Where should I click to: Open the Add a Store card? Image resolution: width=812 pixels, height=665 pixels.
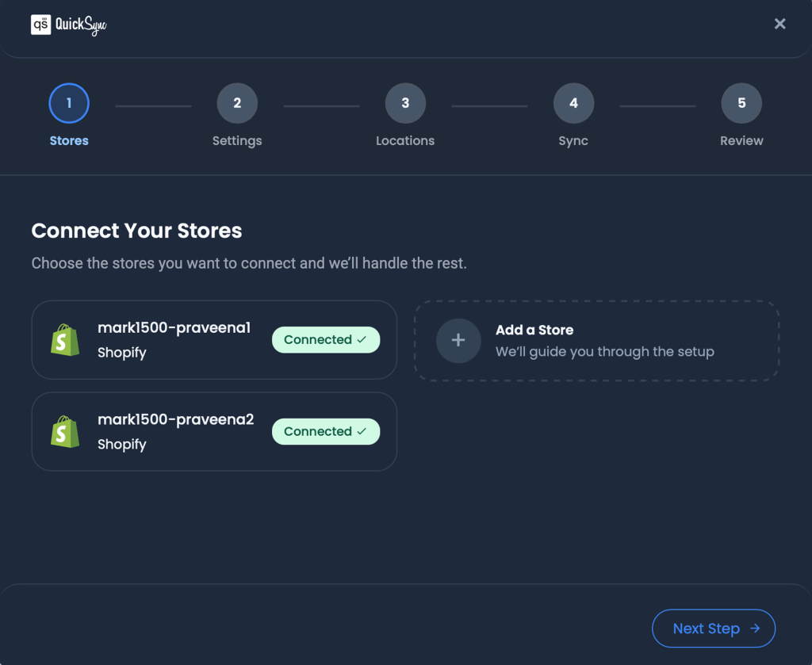pos(596,340)
